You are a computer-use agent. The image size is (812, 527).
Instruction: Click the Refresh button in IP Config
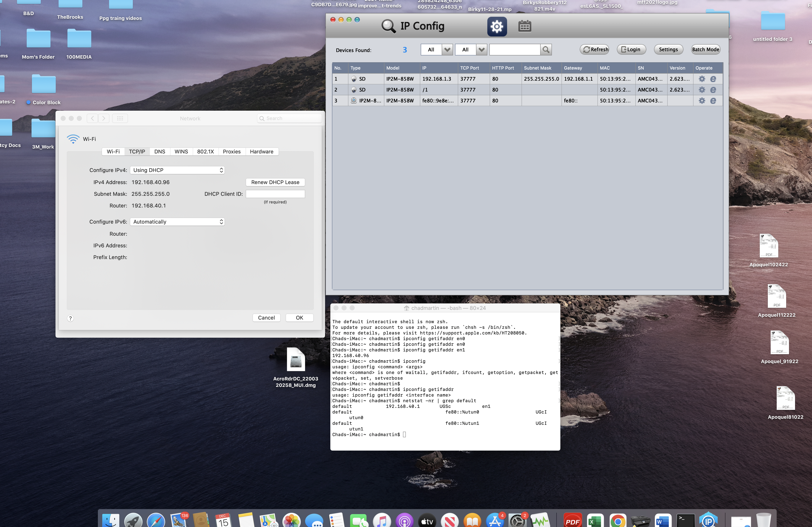point(594,49)
